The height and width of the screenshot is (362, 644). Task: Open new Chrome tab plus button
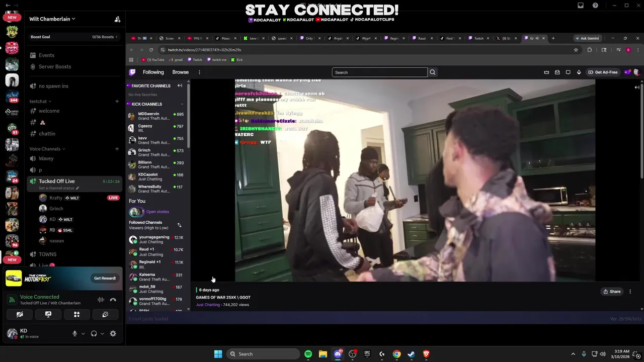pyautogui.click(x=553, y=38)
